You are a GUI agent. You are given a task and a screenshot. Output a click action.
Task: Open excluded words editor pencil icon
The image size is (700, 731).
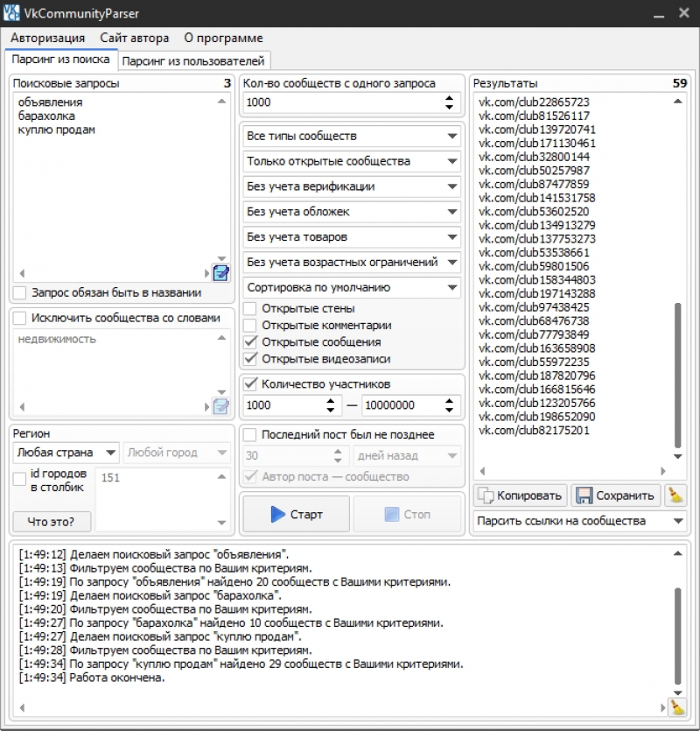[x=220, y=406]
